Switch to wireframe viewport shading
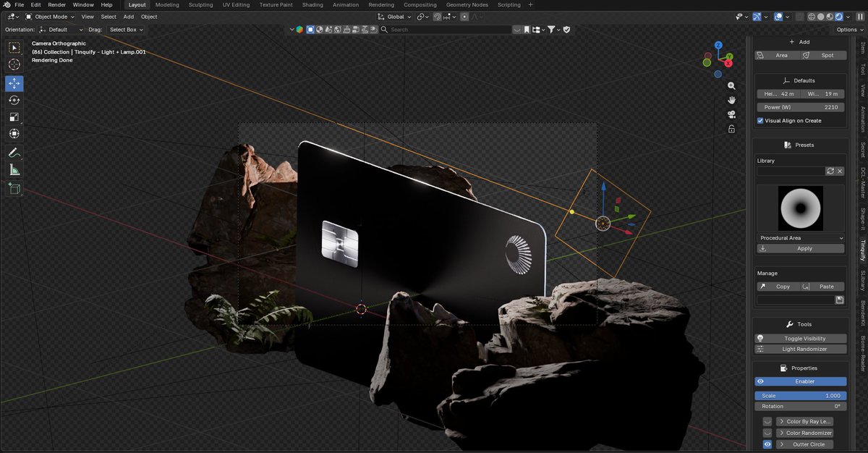 click(812, 16)
